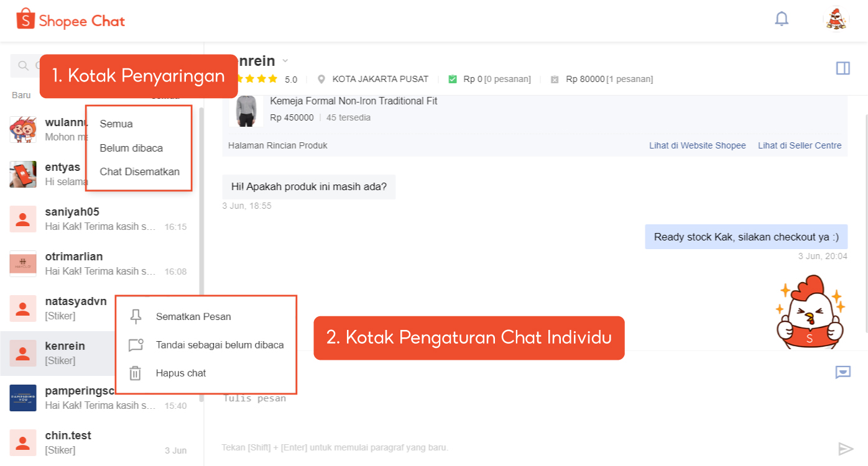Screen dimensions: 868x466
Task: Click entyas's chat avatar
Action: [x=22, y=174]
